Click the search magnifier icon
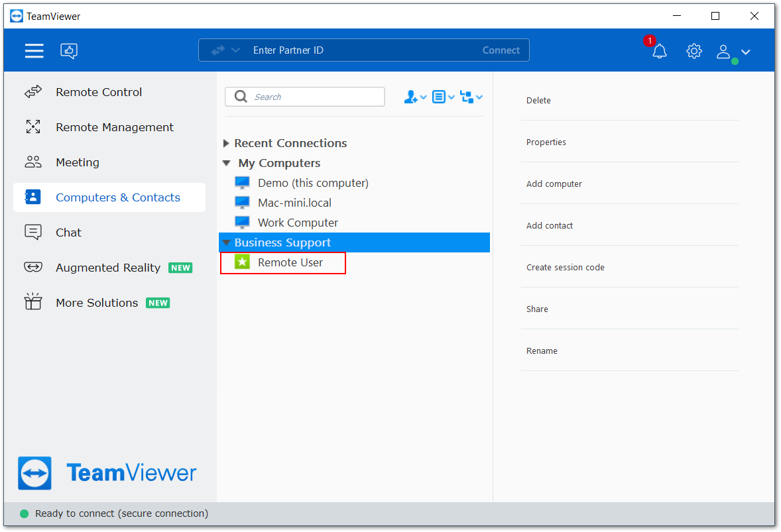The width and height of the screenshot is (781, 532). [x=241, y=97]
